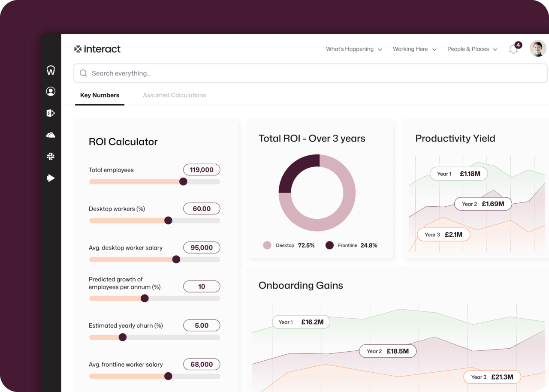549x392 pixels.
Task: Click the Productivity Yield heading
Action: pyautogui.click(x=455, y=139)
